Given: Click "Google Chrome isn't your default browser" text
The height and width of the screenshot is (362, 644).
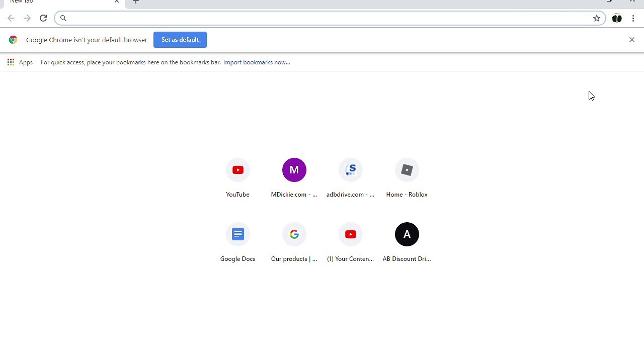Looking at the screenshot, I should pyautogui.click(x=87, y=40).
